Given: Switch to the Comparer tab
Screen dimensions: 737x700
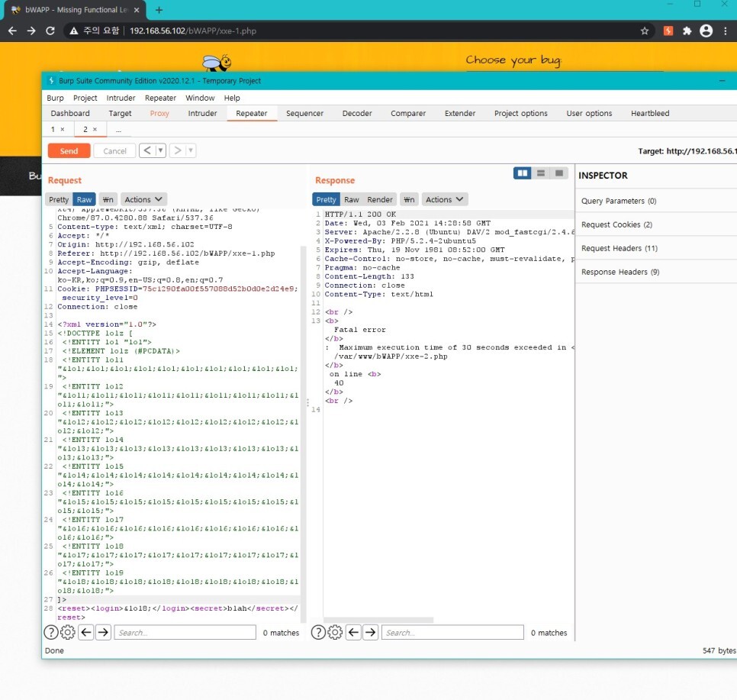Looking at the screenshot, I should 408,114.
